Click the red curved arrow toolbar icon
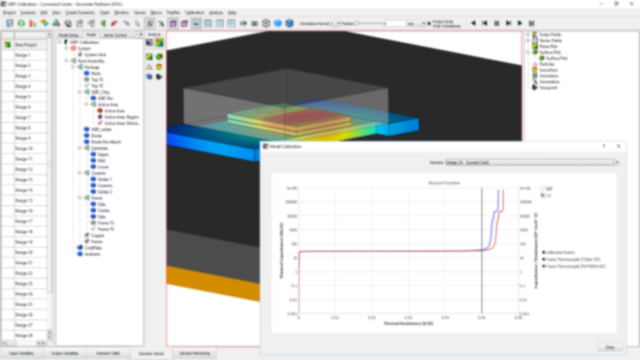The height and width of the screenshot is (360, 640). 114,23
